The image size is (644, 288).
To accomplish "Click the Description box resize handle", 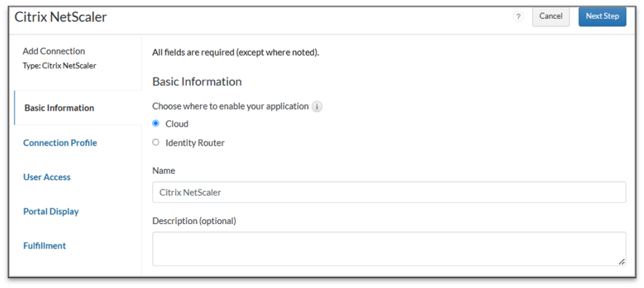I will click(621, 262).
